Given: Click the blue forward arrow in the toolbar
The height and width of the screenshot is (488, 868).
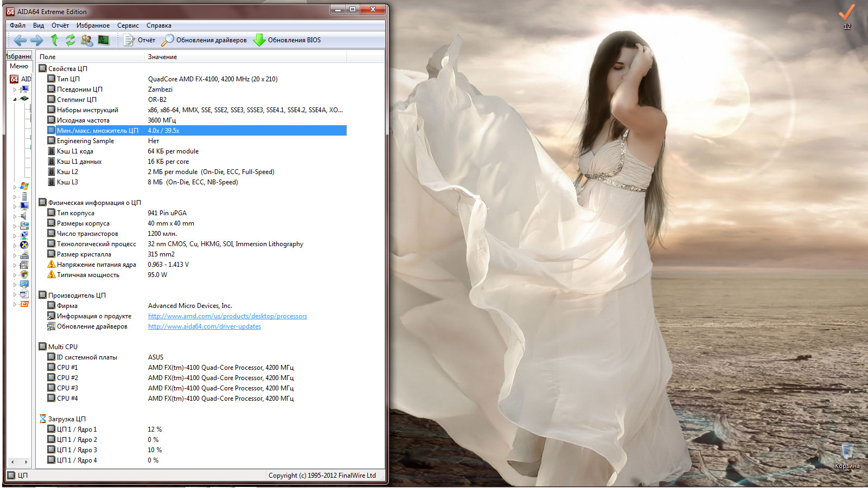Looking at the screenshot, I should click(37, 40).
